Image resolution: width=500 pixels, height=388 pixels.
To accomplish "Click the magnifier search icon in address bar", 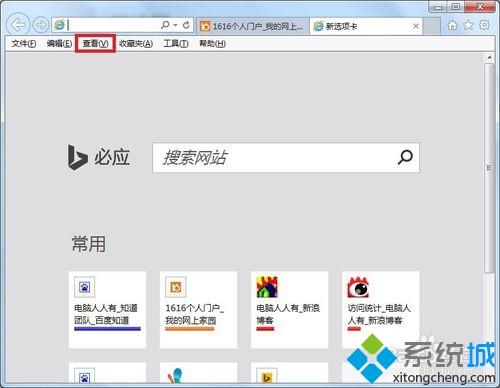I will coord(165,25).
